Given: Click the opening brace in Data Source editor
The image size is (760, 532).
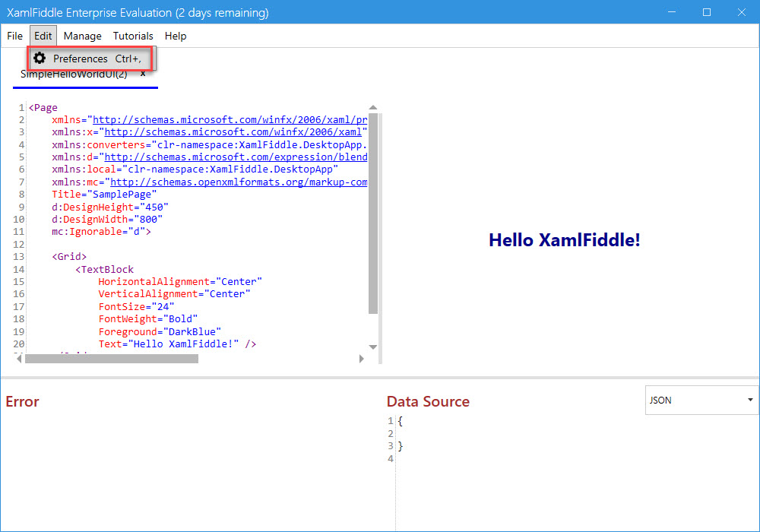Looking at the screenshot, I should tap(400, 420).
